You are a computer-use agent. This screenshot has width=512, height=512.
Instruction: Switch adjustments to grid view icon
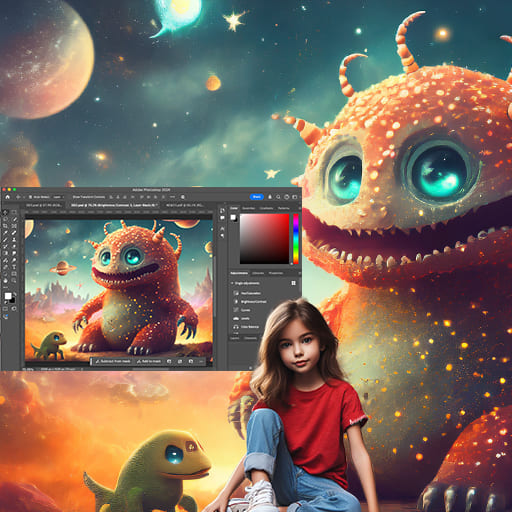pos(293,283)
